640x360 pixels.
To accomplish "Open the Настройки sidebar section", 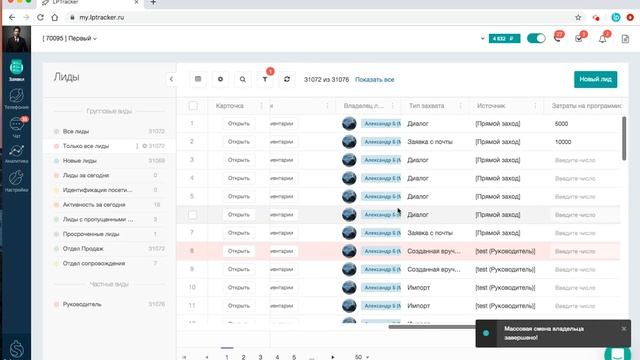I will pos(16,182).
